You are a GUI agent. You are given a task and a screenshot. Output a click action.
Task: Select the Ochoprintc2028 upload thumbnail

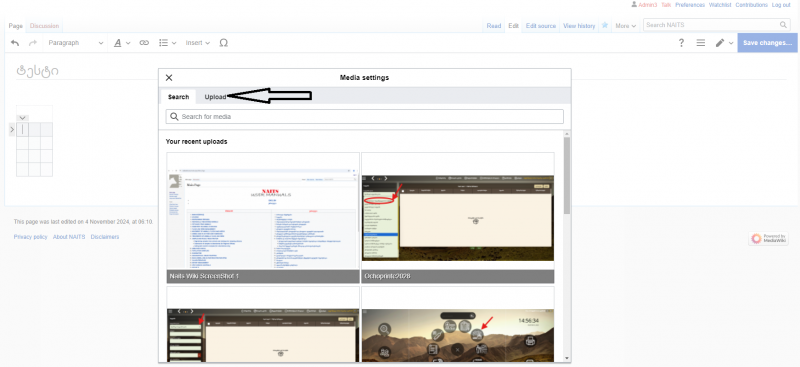[458, 217]
